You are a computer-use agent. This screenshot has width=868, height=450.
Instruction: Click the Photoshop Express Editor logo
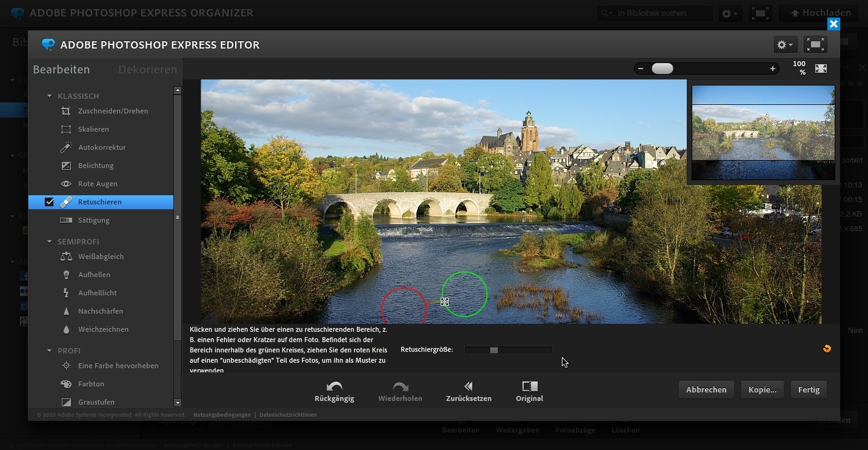point(48,44)
